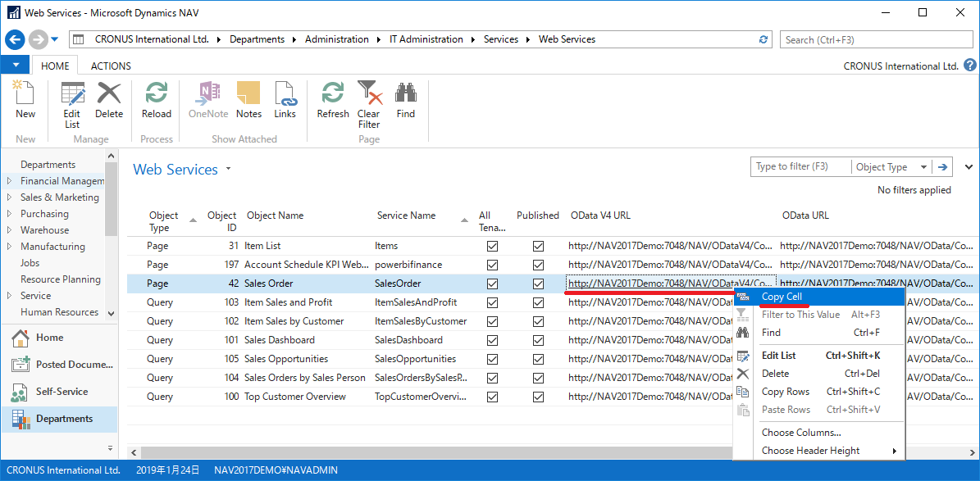Toggle Published for Sales Dashboard row
Screen dimensions: 980x481
538,340
